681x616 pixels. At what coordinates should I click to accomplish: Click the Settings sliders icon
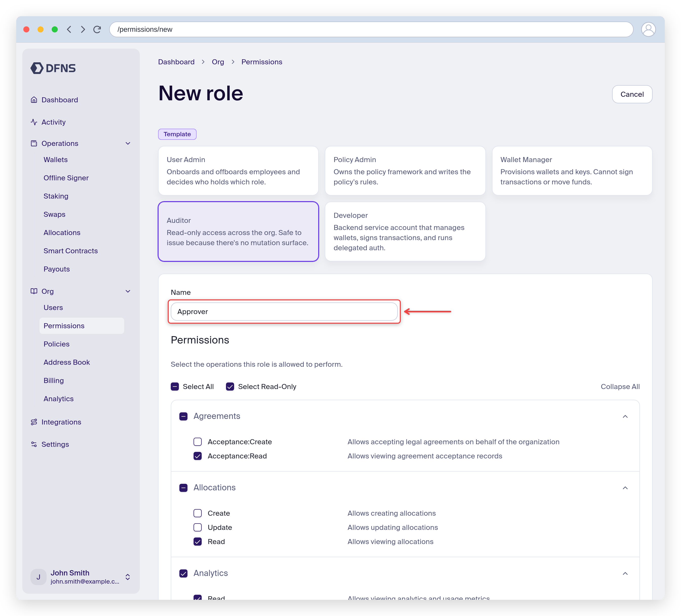(34, 444)
